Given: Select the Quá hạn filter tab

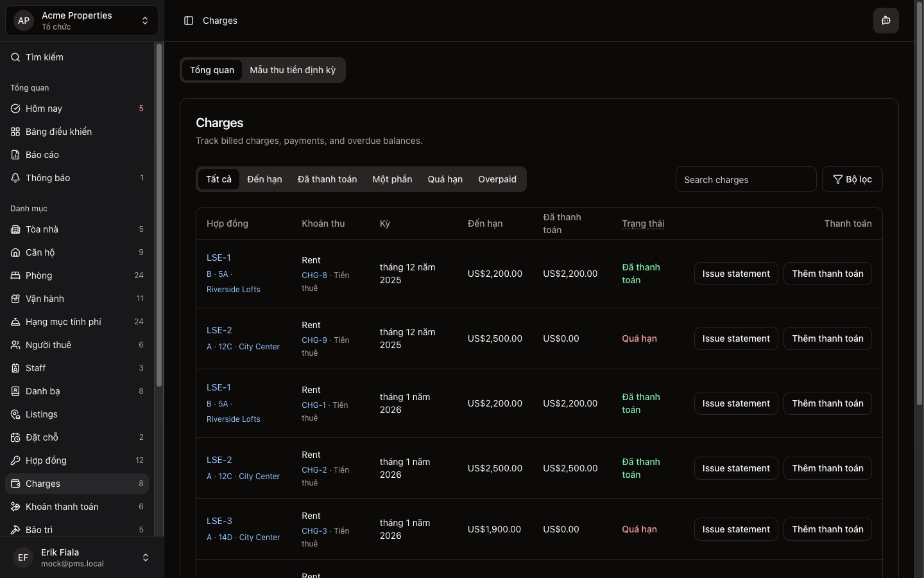Looking at the screenshot, I should pos(445,179).
